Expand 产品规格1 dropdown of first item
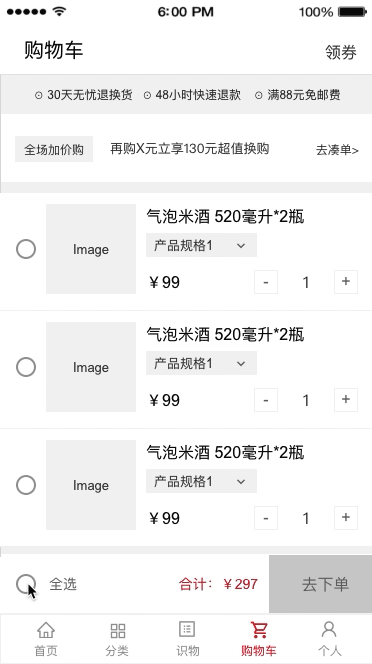The image size is (372, 664). tap(201, 245)
